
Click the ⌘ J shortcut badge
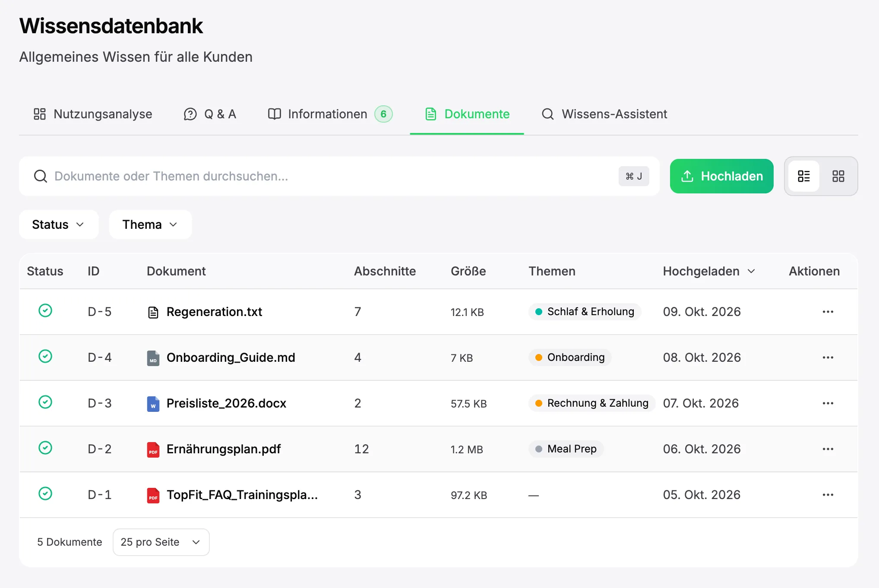coord(633,176)
